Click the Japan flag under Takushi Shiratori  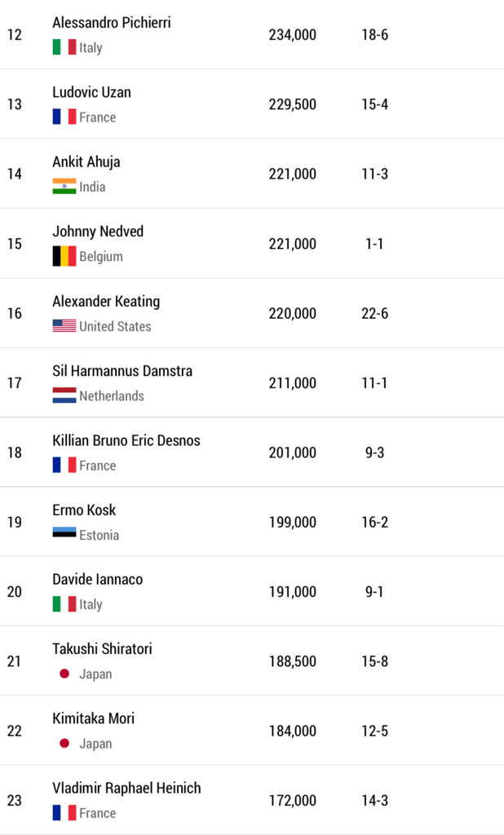(x=64, y=674)
